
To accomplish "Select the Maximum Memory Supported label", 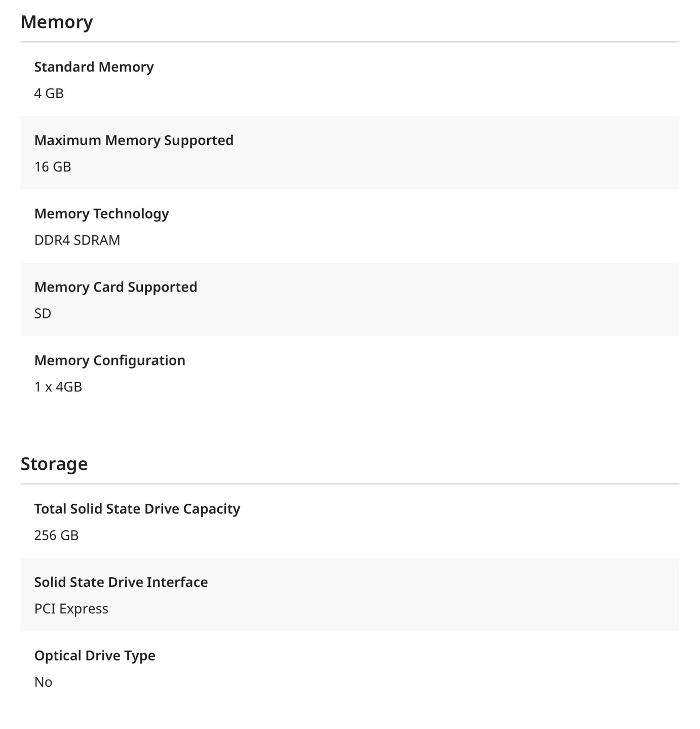I will [x=134, y=140].
